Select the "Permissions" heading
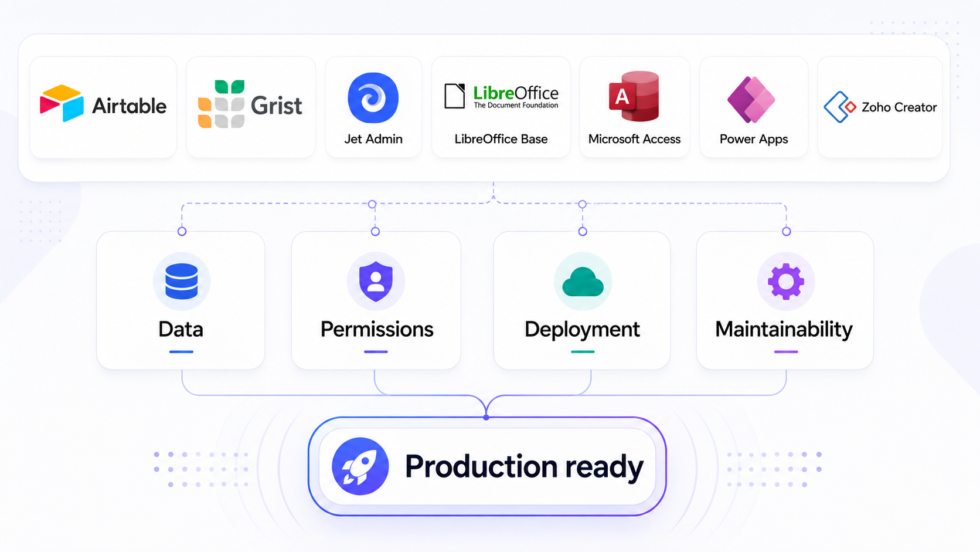 point(377,329)
